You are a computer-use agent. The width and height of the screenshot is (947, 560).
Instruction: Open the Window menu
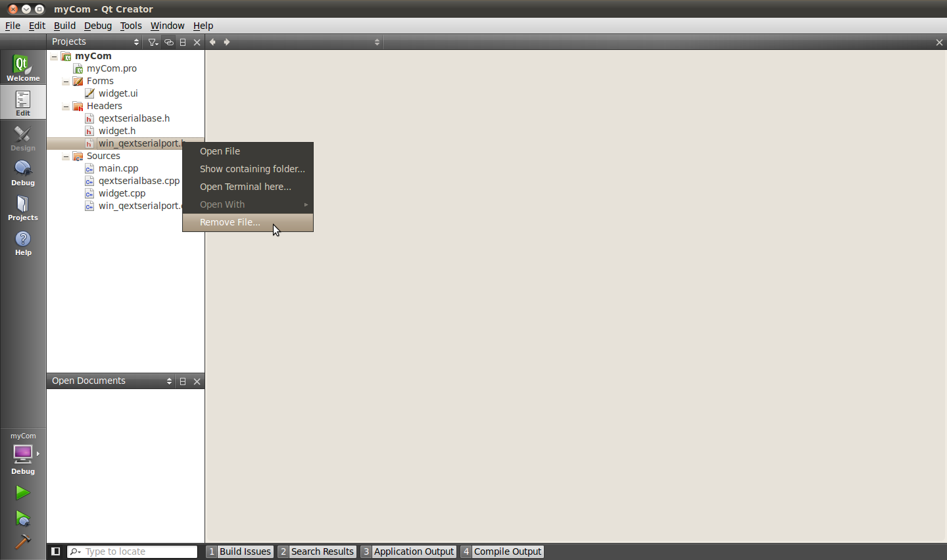[x=167, y=26]
